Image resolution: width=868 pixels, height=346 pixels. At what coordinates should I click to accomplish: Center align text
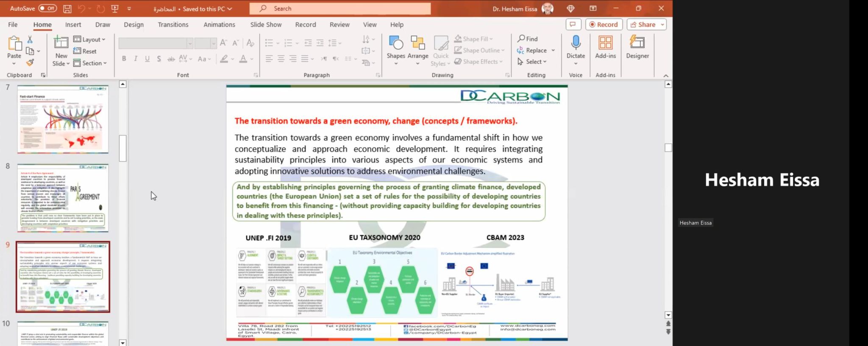(281, 59)
